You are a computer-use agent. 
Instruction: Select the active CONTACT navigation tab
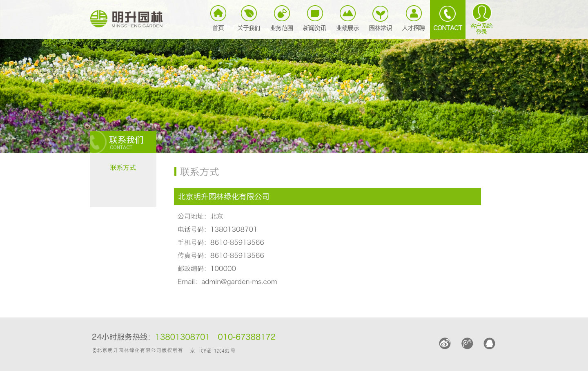448,19
